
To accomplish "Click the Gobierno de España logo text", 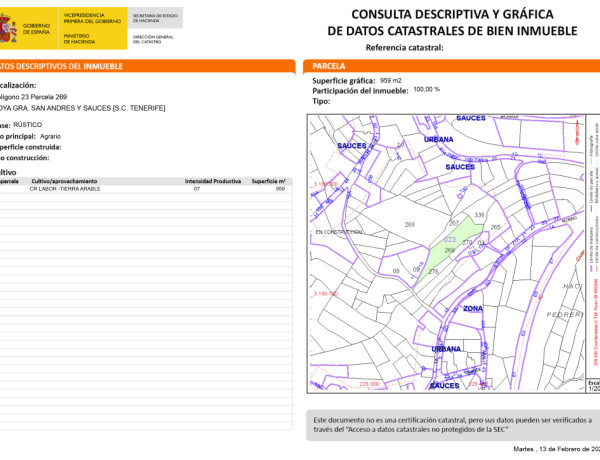I will 42,26.
